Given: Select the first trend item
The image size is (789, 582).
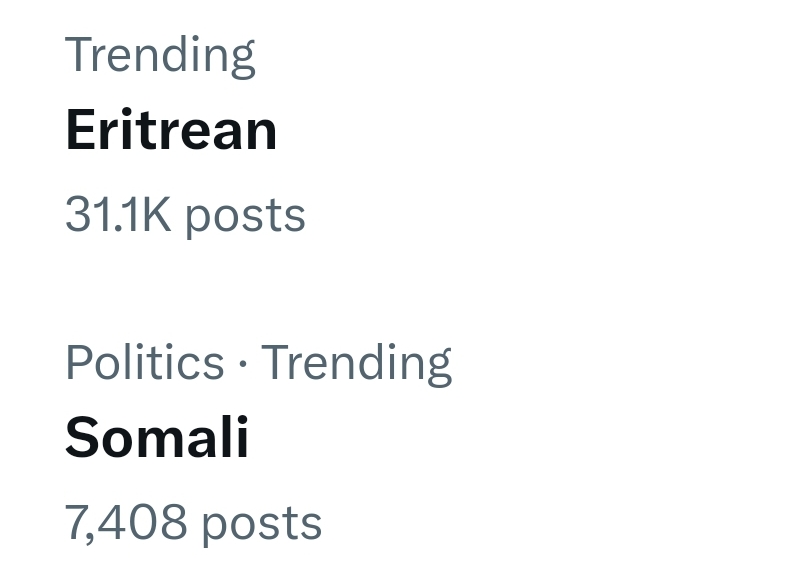Looking at the screenshot, I should coord(171,131).
